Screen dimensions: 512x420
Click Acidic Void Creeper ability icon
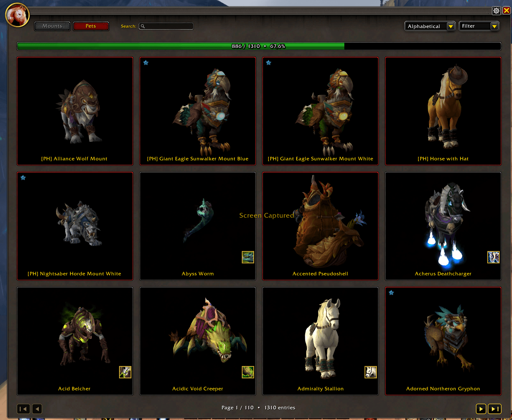[248, 372]
